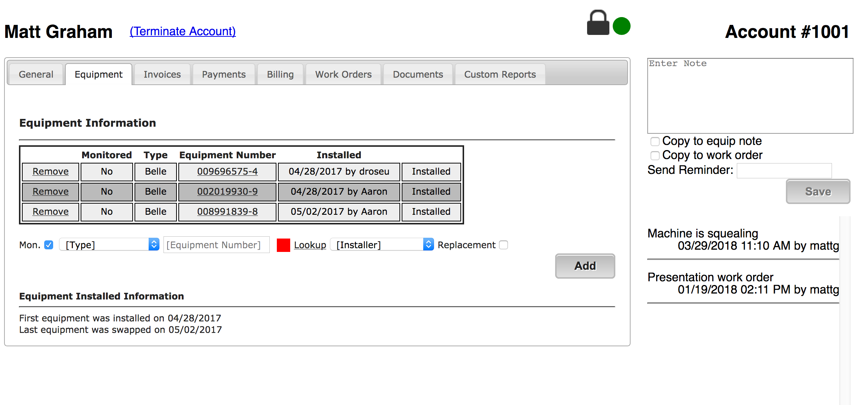
Task: Click 'First equipment was installed on 04/28/2017'
Action: click(120, 318)
